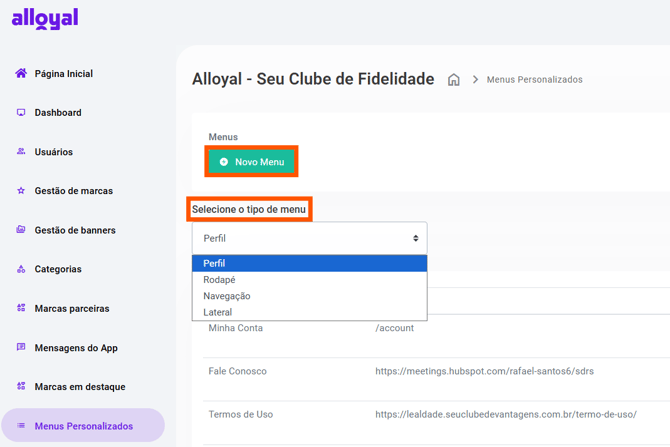Open Marcas em destaque section

click(80, 387)
